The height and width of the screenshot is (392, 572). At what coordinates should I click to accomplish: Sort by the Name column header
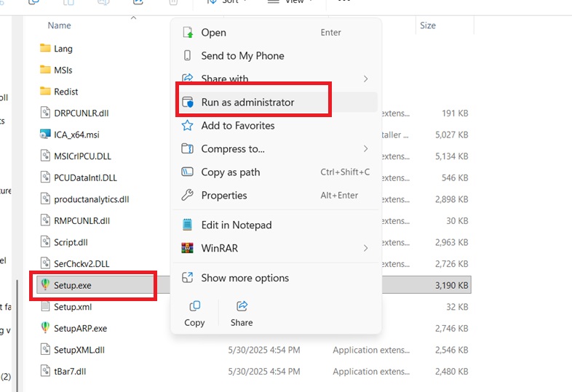[x=60, y=25]
